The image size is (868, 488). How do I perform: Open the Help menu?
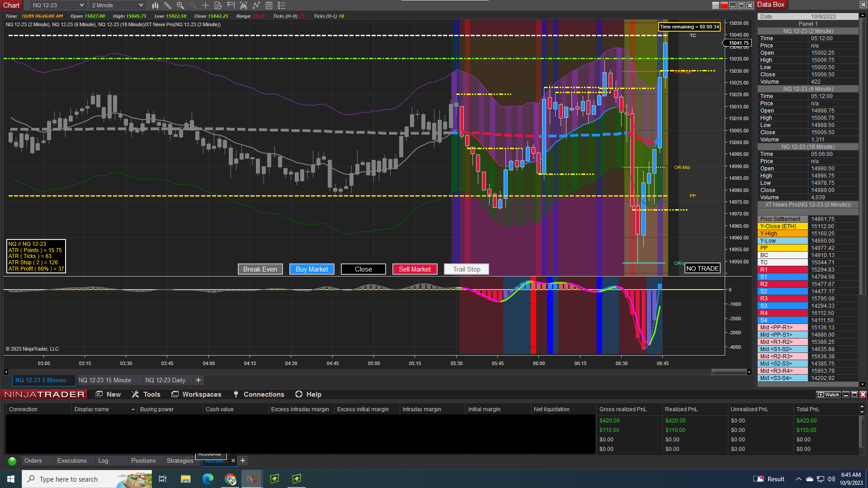308,394
